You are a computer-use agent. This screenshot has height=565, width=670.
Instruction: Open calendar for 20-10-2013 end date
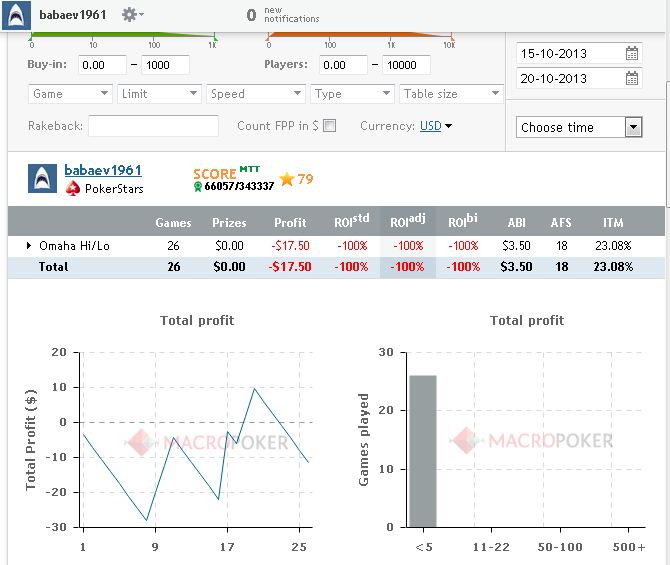(x=632, y=78)
